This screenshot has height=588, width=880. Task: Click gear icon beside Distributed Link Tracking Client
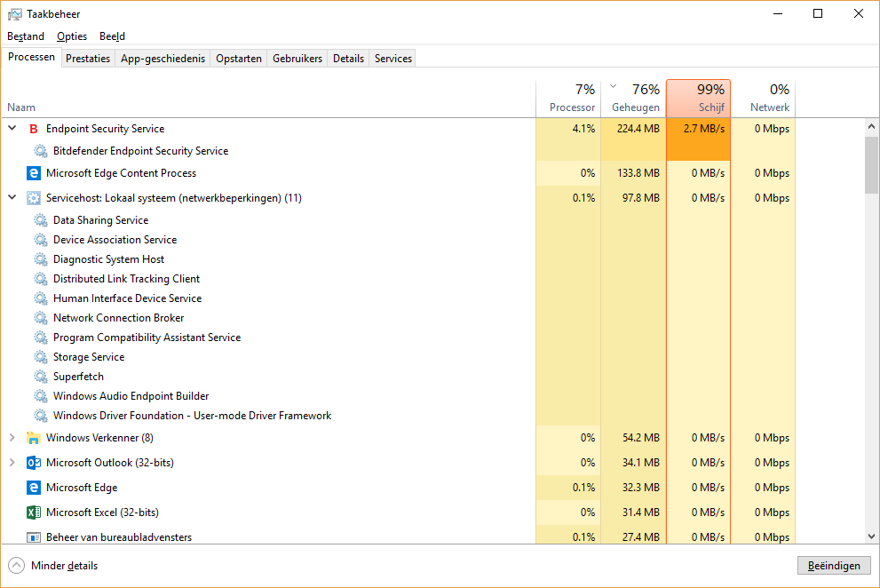click(41, 279)
